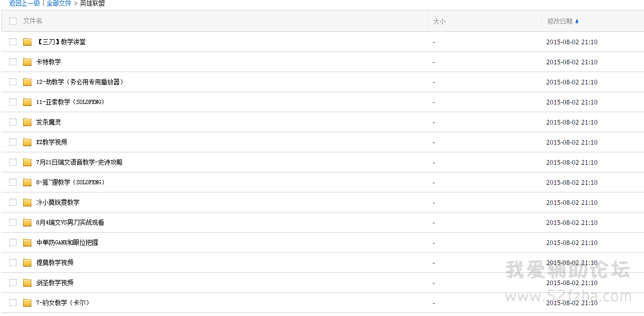Click folder icon next to 卡特教学
Image resolution: width=644 pixels, height=316 pixels.
(x=27, y=62)
